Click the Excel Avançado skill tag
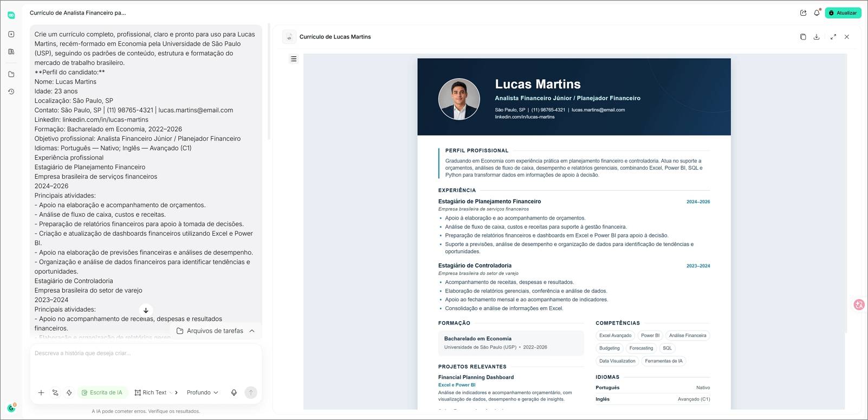The image size is (868, 420). click(615, 335)
